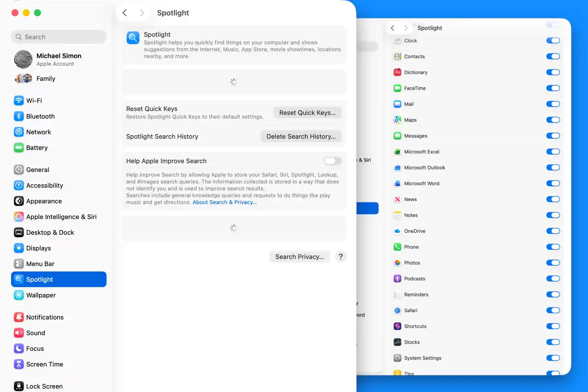Screen dimensions: 588x392
Task: Open About Search & Privacy link
Action: pos(224,202)
